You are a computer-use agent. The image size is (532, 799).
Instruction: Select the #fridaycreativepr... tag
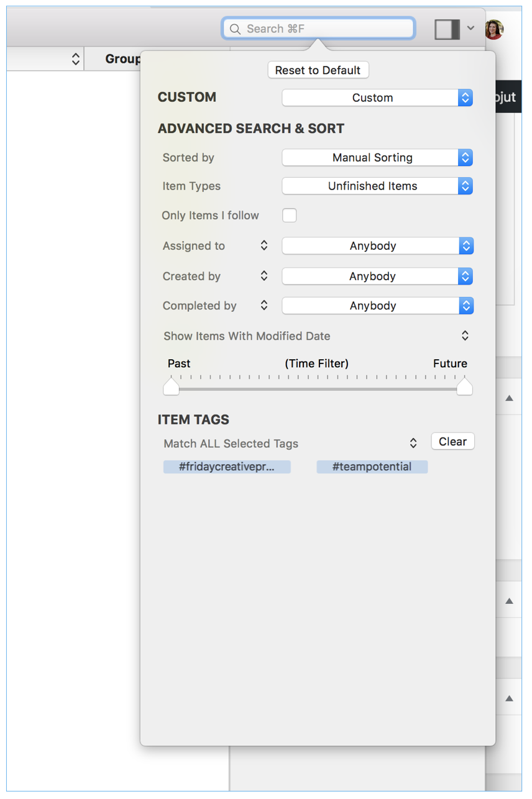(x=227, y=467)
